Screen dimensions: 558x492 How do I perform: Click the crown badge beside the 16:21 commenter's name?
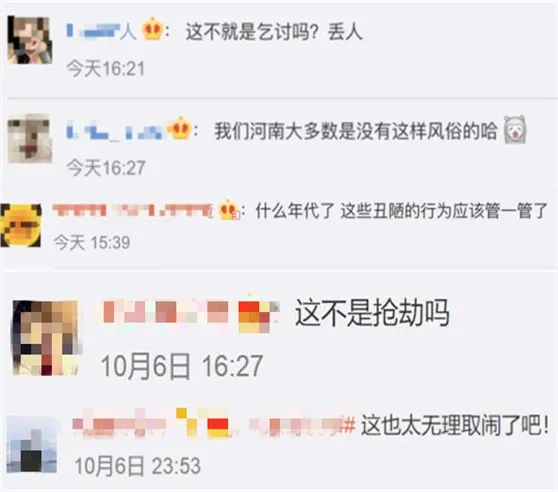(152, 29)
